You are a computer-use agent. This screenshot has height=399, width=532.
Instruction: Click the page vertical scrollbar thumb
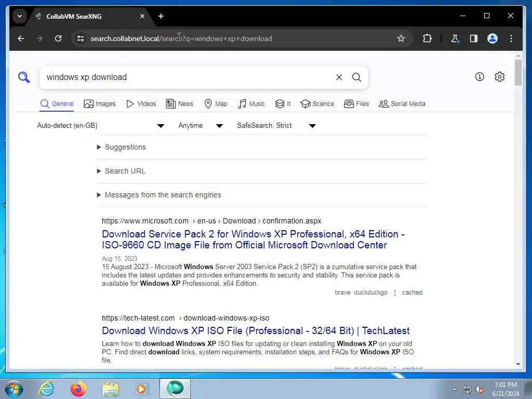[x=518, y=73]
